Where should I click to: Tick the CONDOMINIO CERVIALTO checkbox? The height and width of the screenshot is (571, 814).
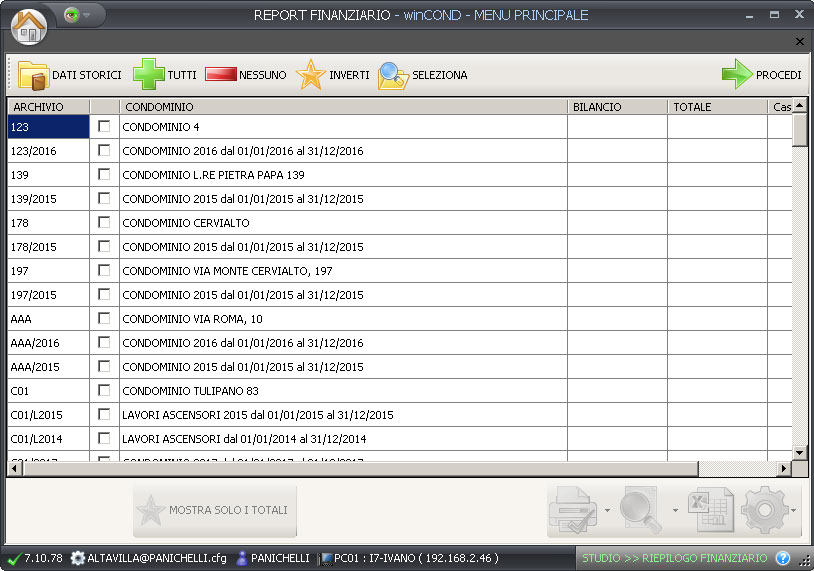pyautogui.click(x=104, y=223)
